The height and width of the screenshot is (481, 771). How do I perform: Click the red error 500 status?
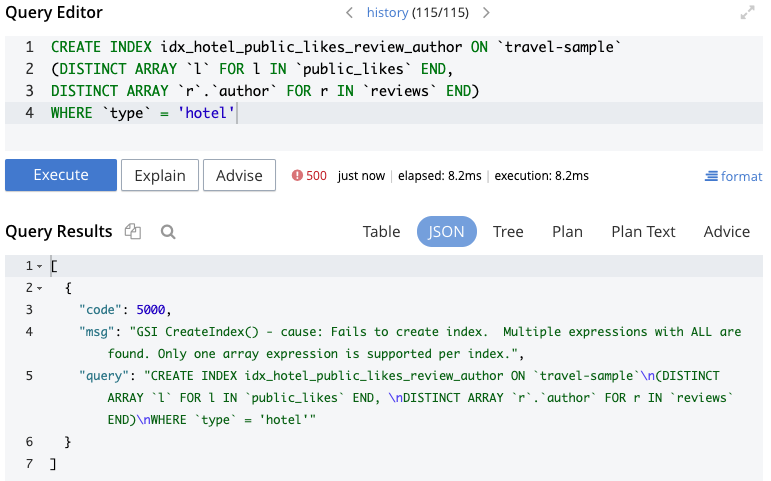[309, 176]
